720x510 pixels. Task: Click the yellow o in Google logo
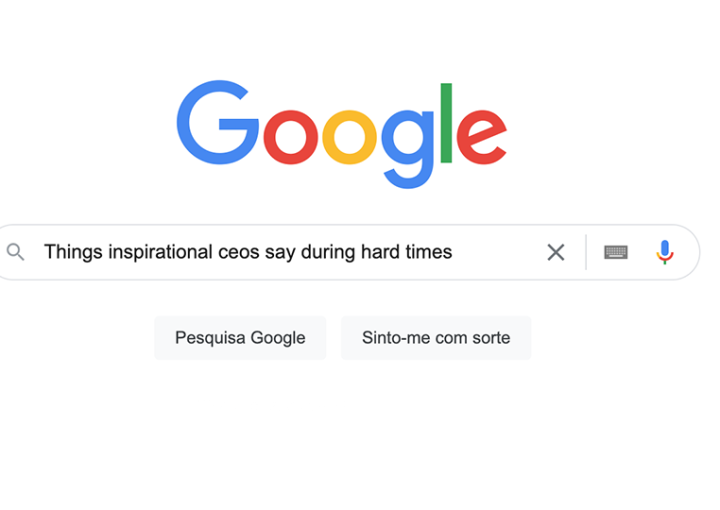349,135
